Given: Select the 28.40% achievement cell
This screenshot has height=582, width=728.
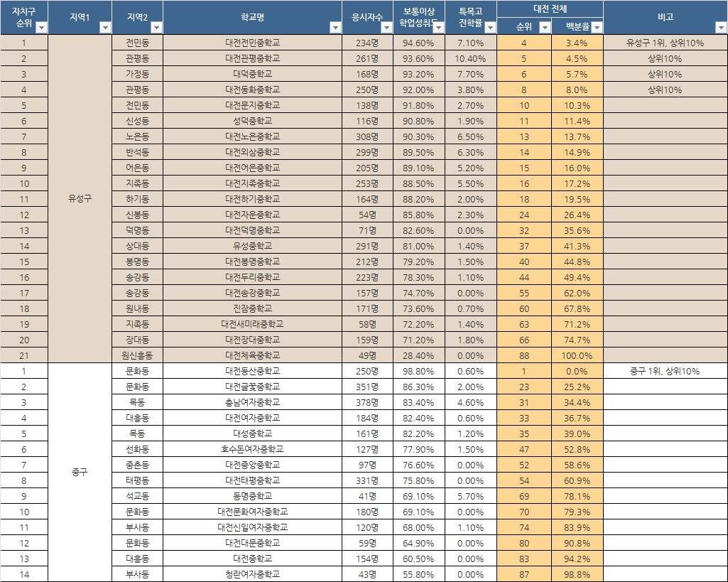Looking at the screenshot, I should pyautogui.click(x=419, y=355).
